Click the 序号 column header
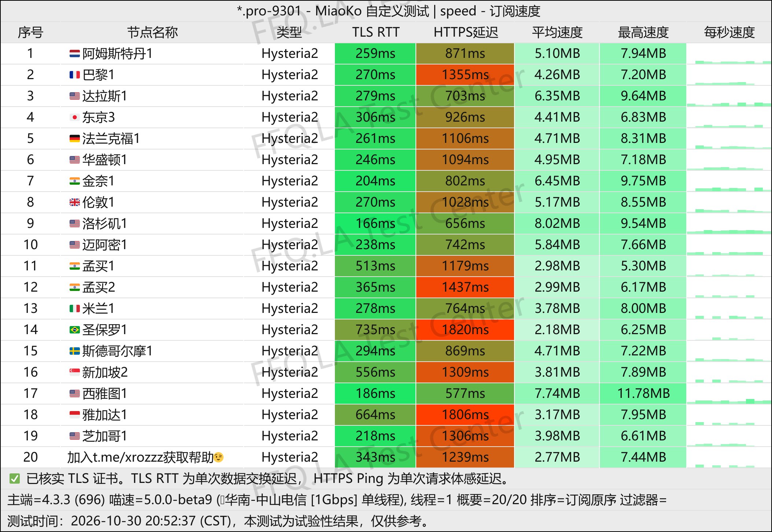Image resolution: width=772 pixels, height=532 pixels. 30,33
